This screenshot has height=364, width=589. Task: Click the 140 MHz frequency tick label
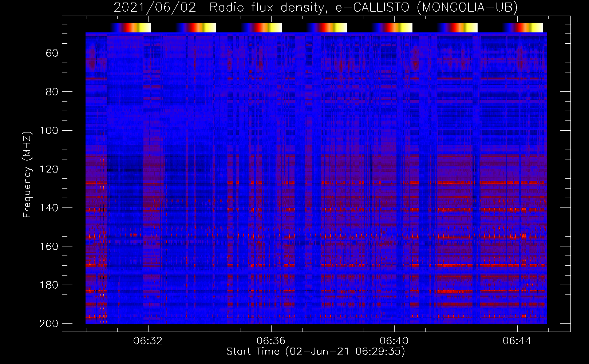point(49,208)
